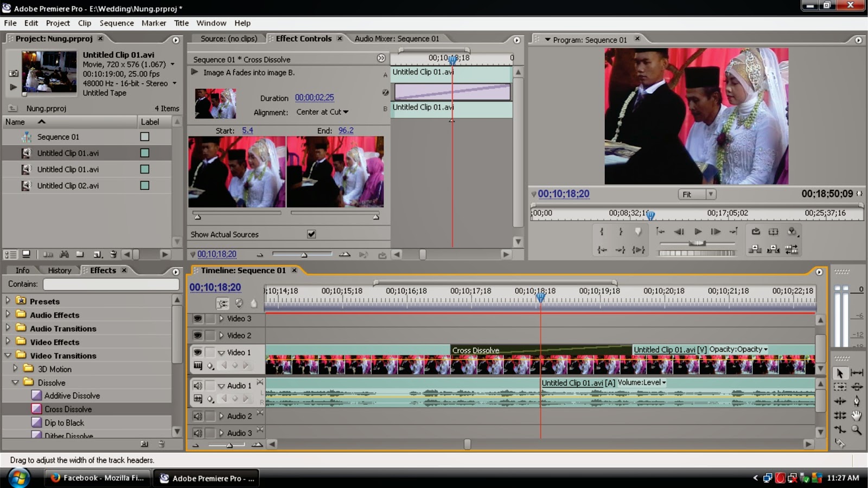Open the Sequence menu
The height and width of the screenshot is (488, 868).
(x=117, y=23)
